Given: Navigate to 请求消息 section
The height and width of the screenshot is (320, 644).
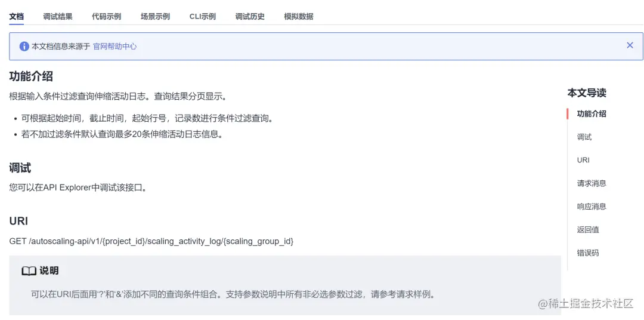Looking at the screenshot, I should pos(592,183).
